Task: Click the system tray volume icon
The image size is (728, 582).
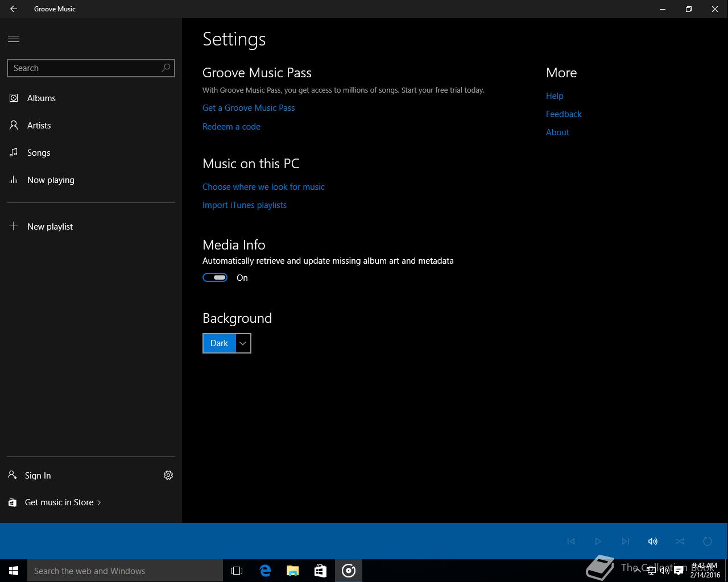Action: [x=664, y=571]
